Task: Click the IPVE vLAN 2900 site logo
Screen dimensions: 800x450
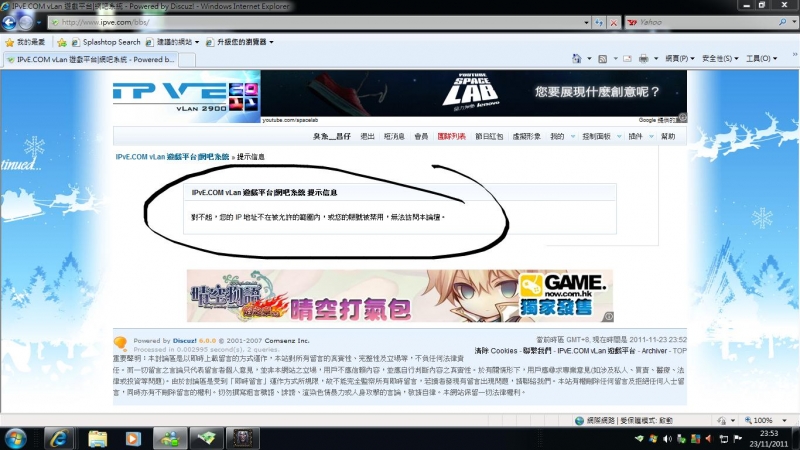Action: (186, 96)
